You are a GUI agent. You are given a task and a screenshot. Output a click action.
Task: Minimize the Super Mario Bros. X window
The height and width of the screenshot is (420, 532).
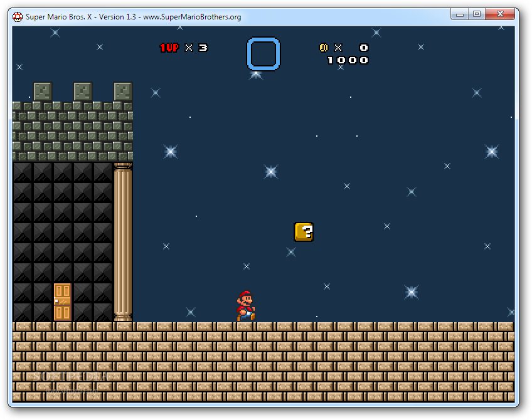pos(460,14)
